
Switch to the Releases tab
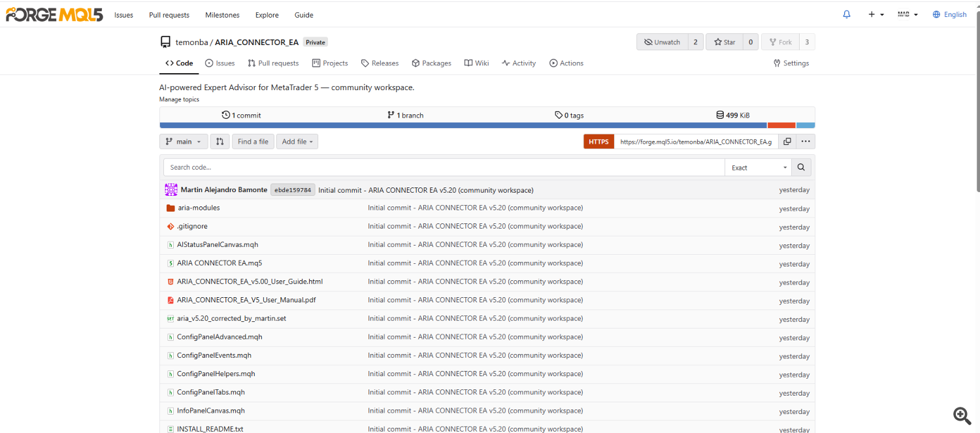click(380, 63)
